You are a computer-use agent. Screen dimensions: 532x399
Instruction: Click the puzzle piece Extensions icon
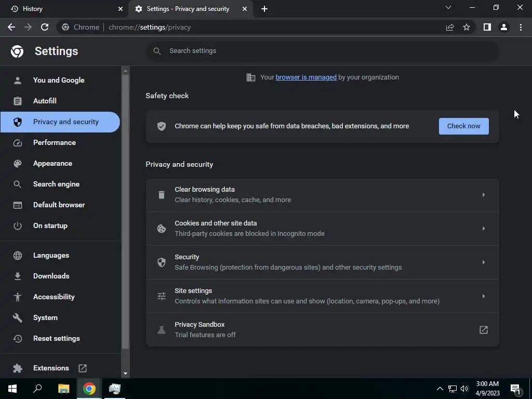18,368
